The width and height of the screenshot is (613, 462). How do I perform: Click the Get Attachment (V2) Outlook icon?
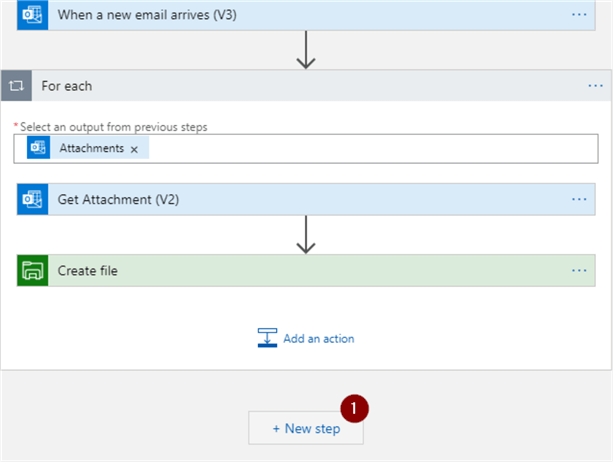(x=33, y=199)
